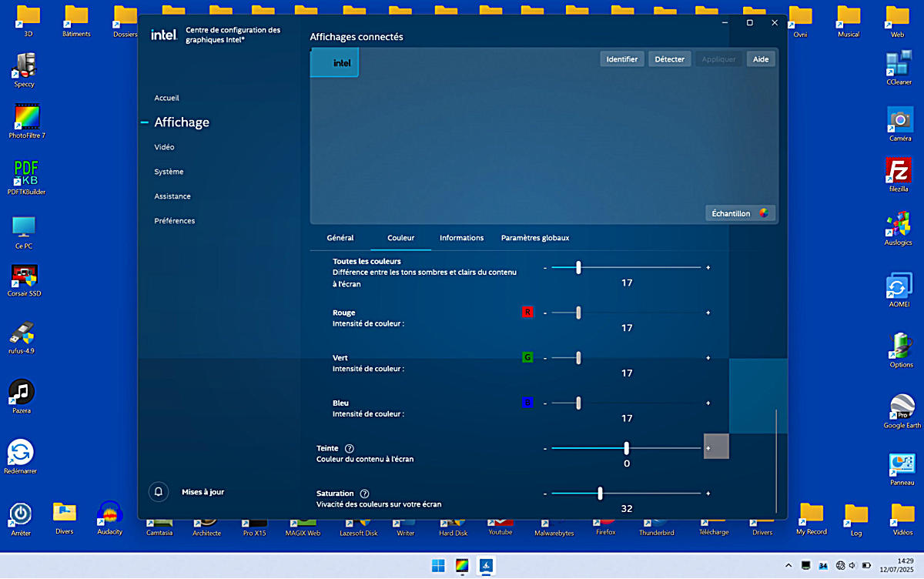The image size is (924, 579).
Task: Click the Toutes les couleurs slider handle
Action: coord(578,267)
